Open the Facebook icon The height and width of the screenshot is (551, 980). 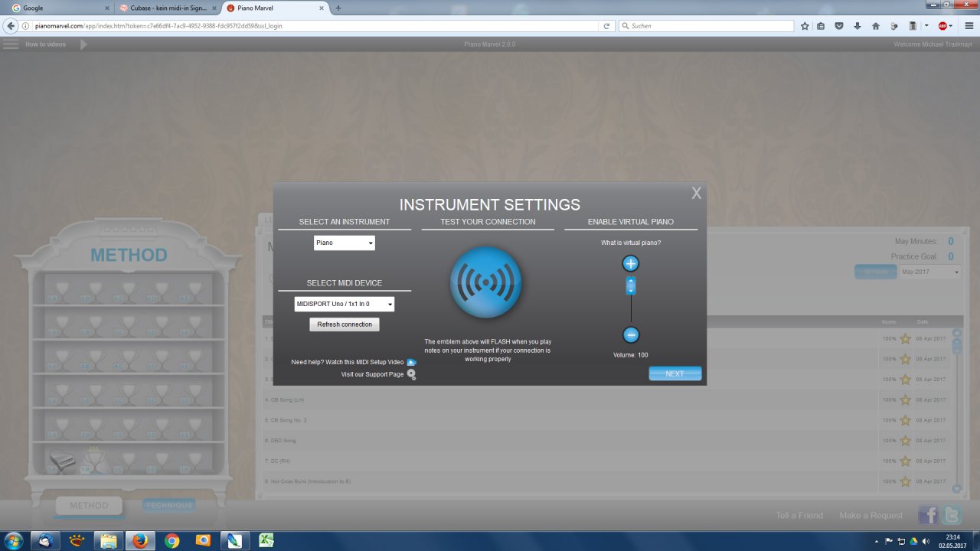point(928,515)
